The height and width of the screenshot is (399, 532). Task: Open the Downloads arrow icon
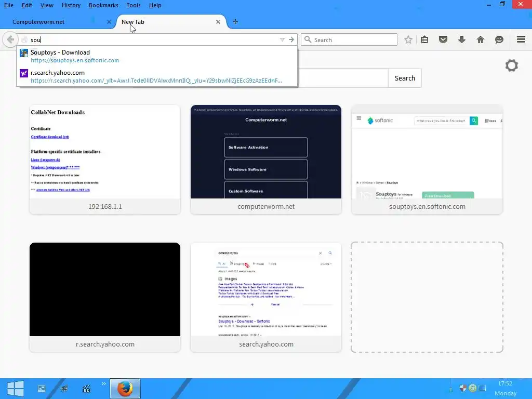[462, 39]
